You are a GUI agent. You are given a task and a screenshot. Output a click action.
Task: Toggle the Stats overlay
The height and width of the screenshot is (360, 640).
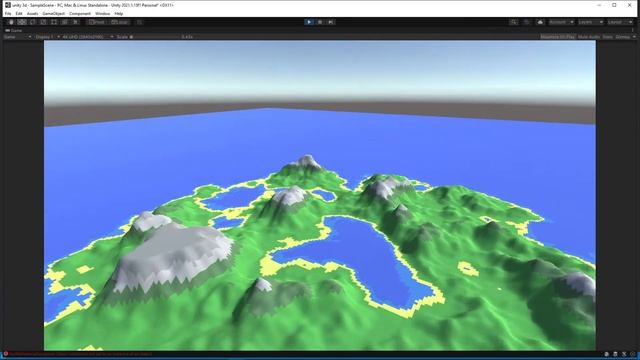tap(607, 37)
